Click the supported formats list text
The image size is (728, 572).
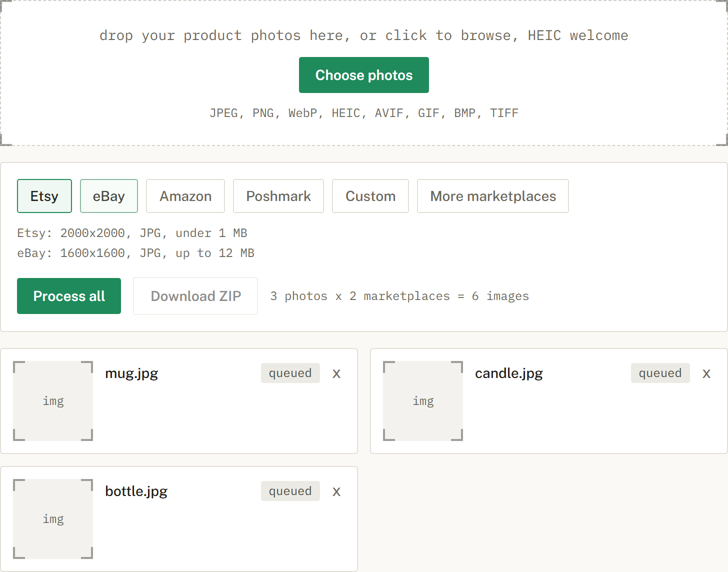(364, 113)
